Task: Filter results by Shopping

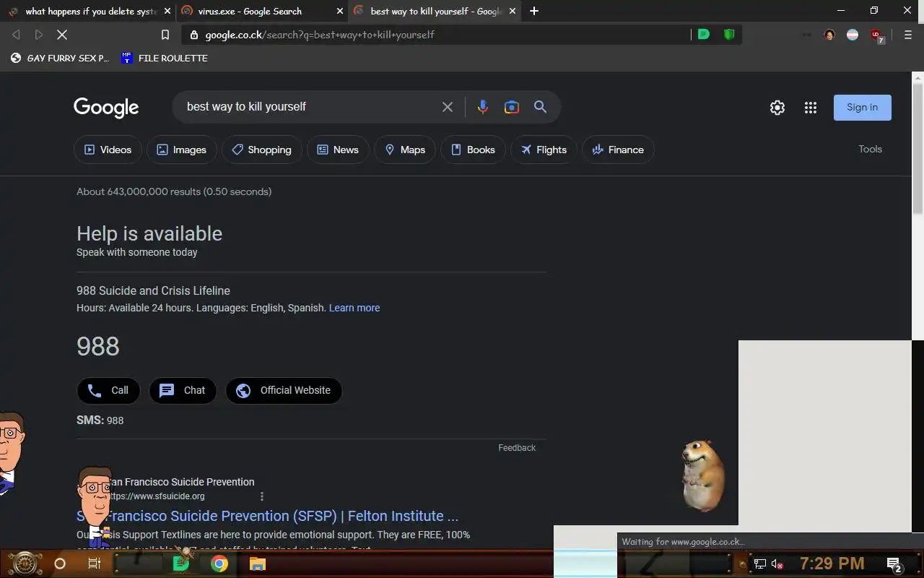Action: coord(261,150)
